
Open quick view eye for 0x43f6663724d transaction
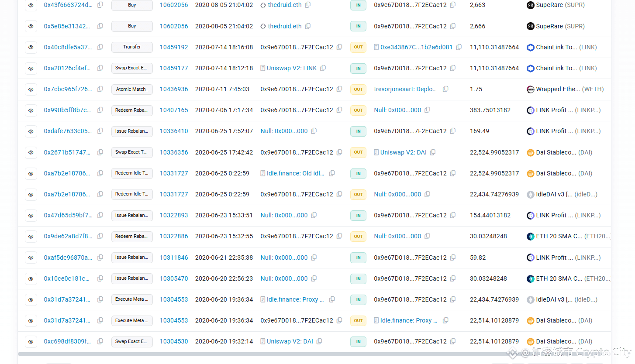click(31, 5)
